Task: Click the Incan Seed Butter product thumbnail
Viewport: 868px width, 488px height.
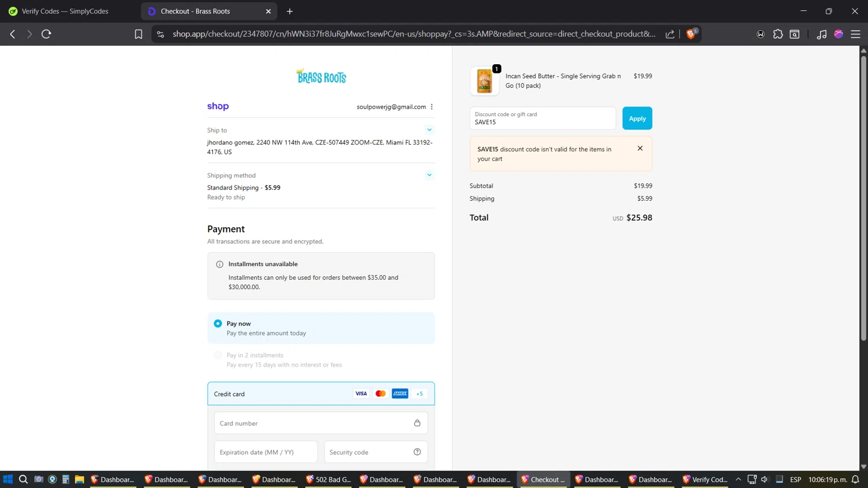Action: coord(485,81)
